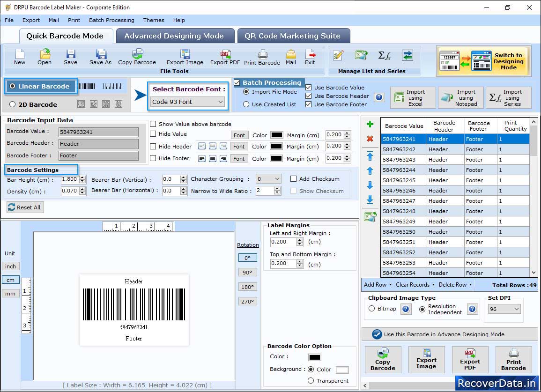The width and height of the screenshot is (541, 392).
Task: Click the Save As toolbar icon
Action: pyautogui.click(x=100, y=57)
